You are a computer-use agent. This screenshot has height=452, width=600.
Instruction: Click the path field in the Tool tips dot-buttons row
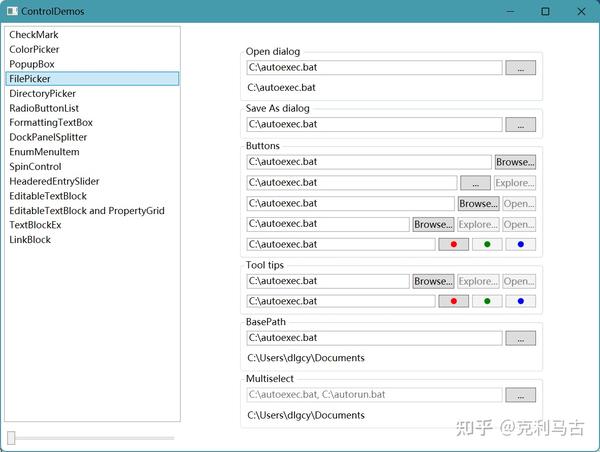point(341,301)
